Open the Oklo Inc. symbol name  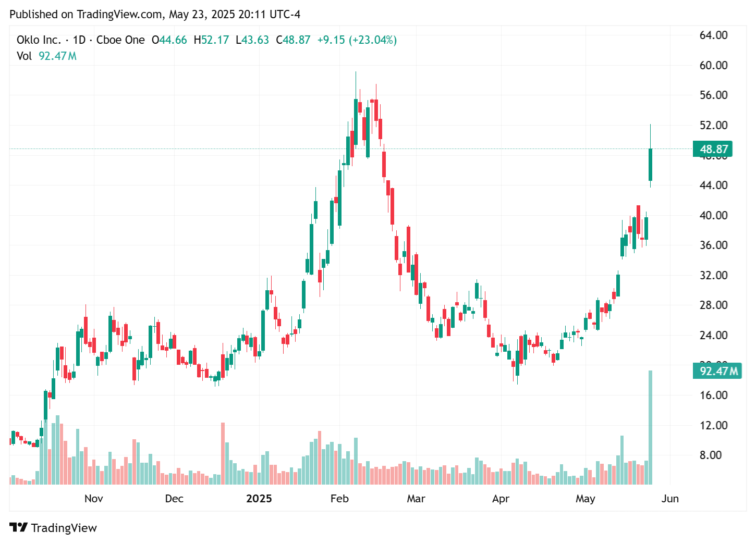click(39, 40)
